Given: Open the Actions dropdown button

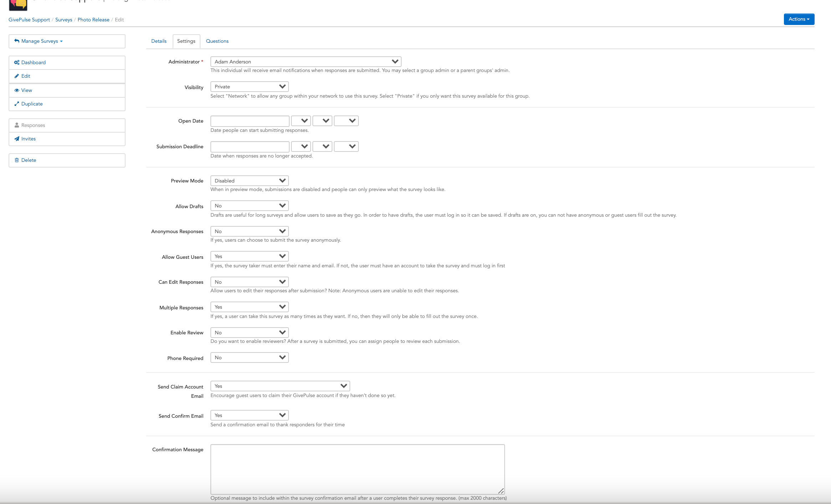Looking at the screenshot, I should 799,19.
